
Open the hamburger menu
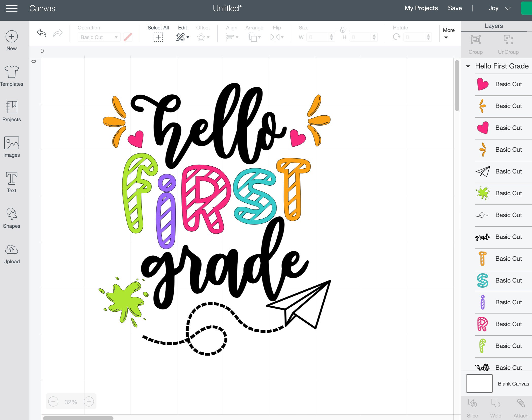coord(11,8)
